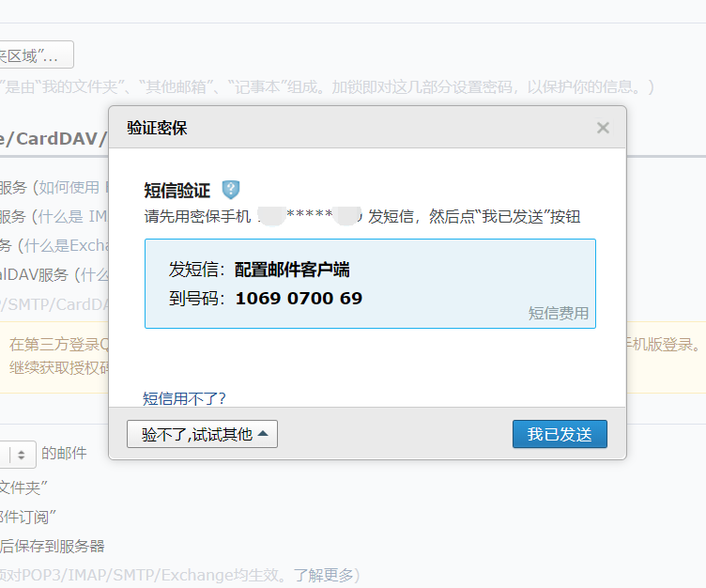This screenshot has width=706, height=588.
Task: Click the 什么是 IM help link in background
Action: (x=73, y=217)
